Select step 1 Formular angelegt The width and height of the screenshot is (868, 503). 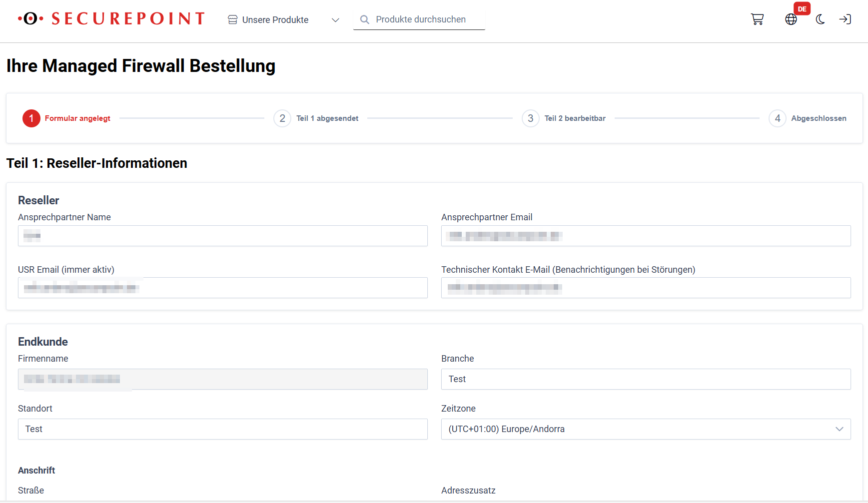click(31, 118)
